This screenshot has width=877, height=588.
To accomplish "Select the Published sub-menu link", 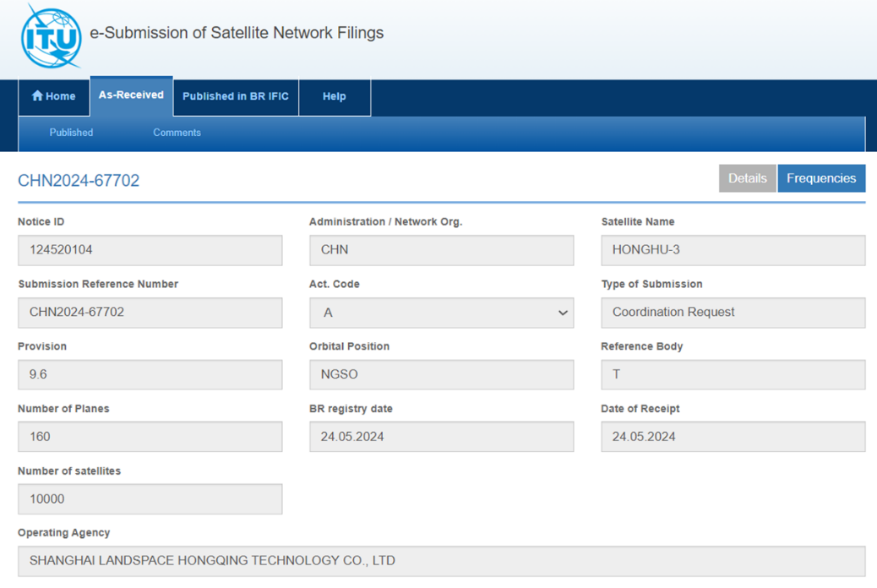I will point(71,133).
